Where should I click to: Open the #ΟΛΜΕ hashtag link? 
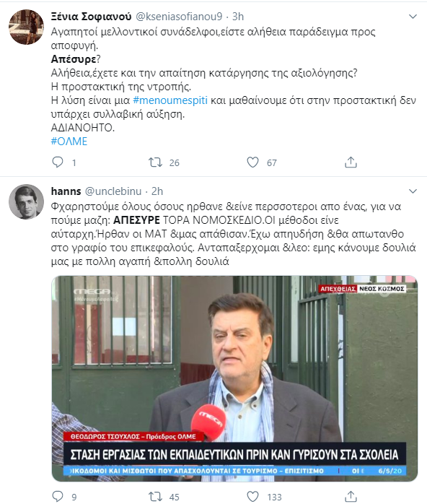point(69,142)
